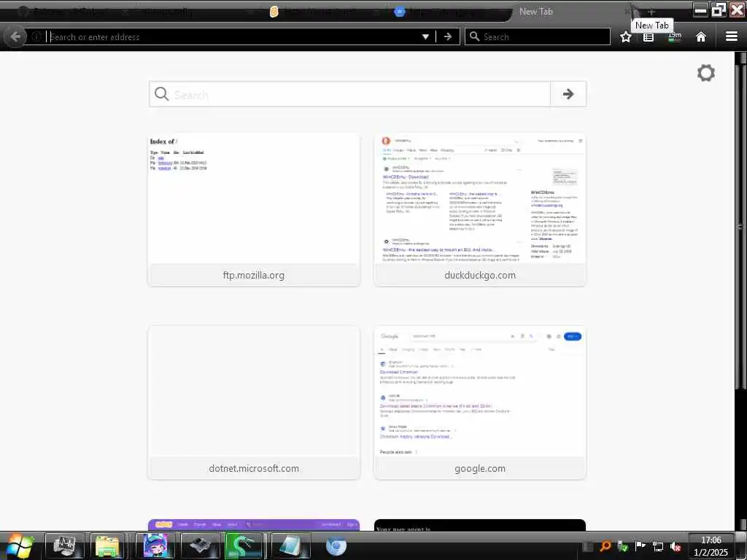Screen dimensions: 747x560
Task: Open new tab page settings gear
Action: 705,73
